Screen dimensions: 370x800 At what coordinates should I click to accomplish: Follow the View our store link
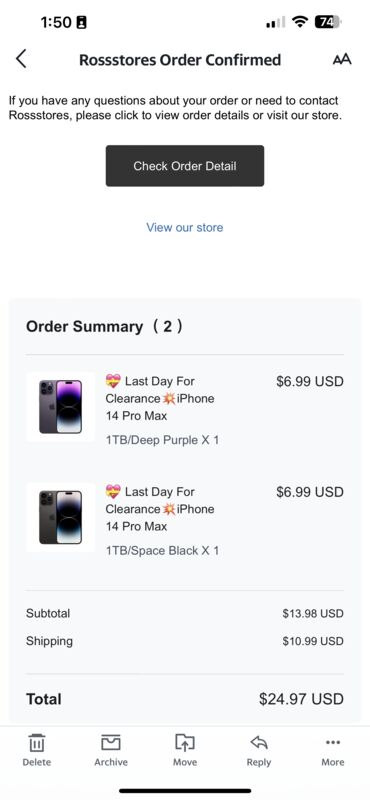185,227
